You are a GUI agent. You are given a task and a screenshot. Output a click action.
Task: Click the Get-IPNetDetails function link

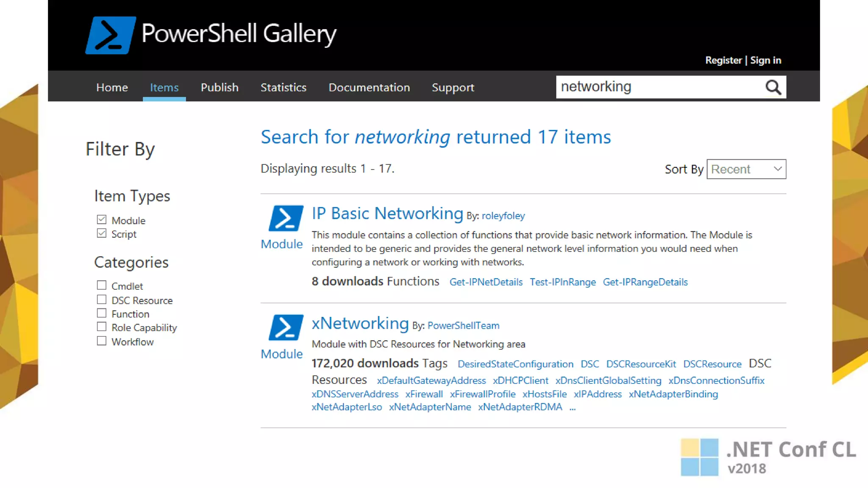(486, 282)
